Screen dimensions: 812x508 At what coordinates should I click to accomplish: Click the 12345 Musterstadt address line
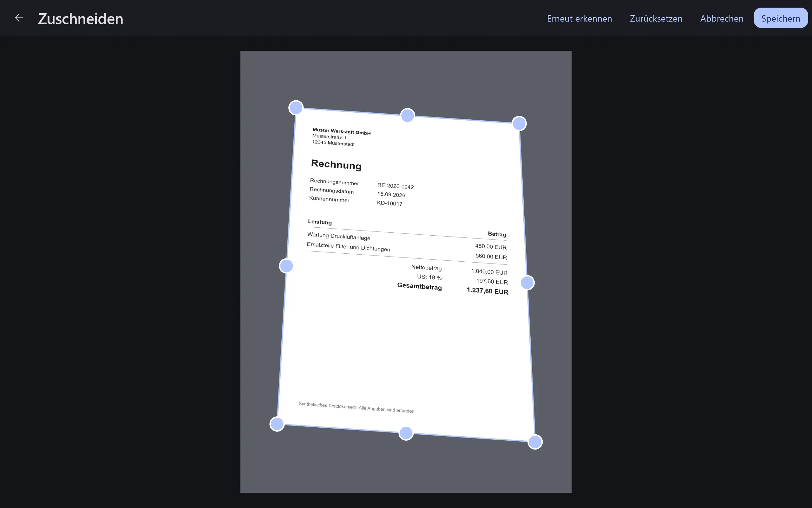[x=333, y=143]
